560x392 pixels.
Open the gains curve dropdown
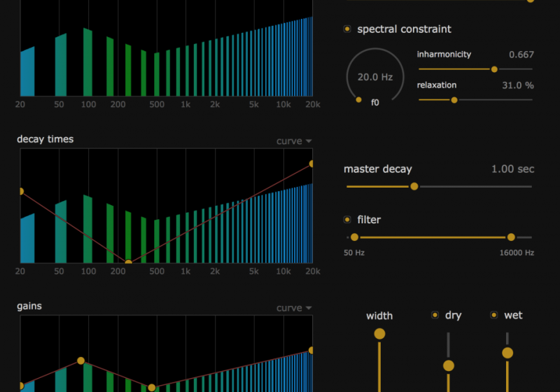(294, 309)
